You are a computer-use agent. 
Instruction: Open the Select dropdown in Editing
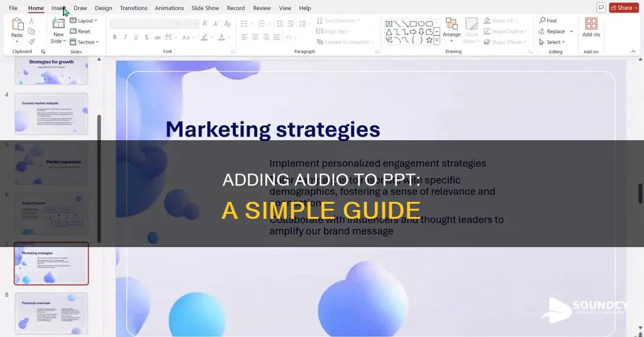coord(552,42)
